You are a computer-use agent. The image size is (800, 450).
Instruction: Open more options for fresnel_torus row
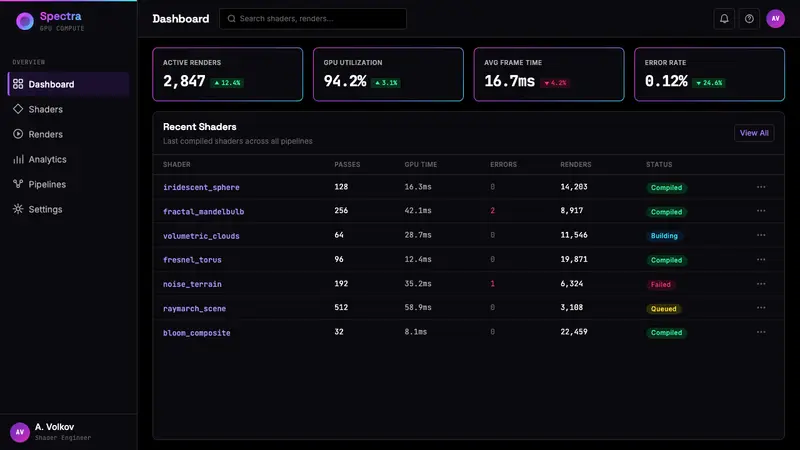761,259
